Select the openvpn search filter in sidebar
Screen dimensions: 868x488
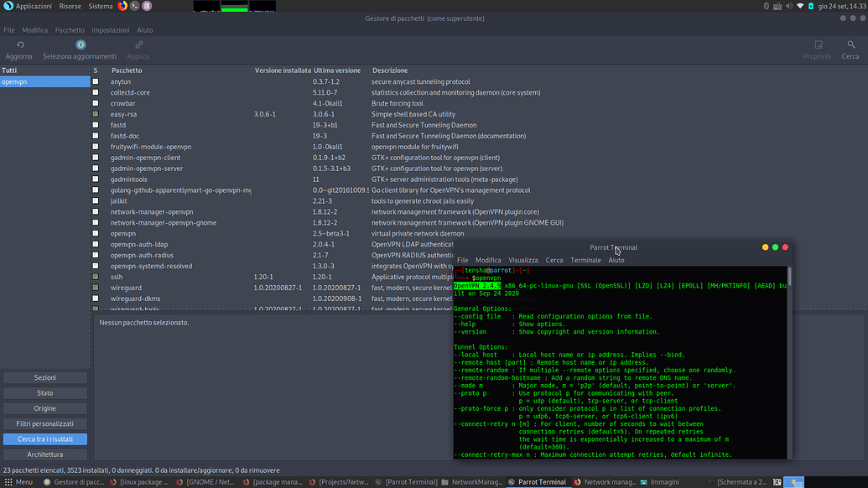pos(44,81)
